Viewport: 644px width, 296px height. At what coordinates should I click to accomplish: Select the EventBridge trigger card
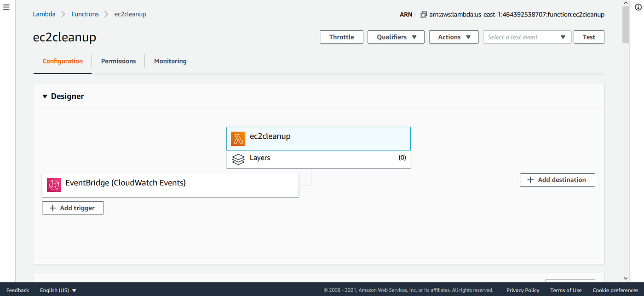[170, 185]
